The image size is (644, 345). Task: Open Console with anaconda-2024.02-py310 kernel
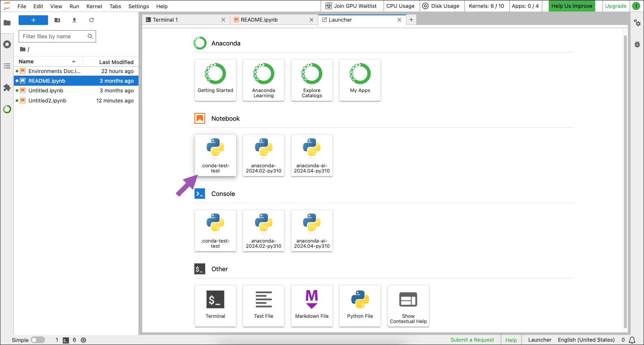pos(264,231)
